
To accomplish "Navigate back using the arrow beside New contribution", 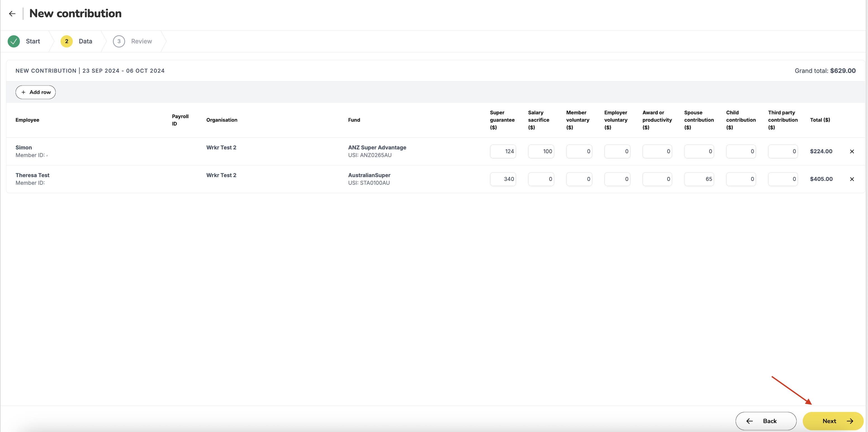I will 12,13.
